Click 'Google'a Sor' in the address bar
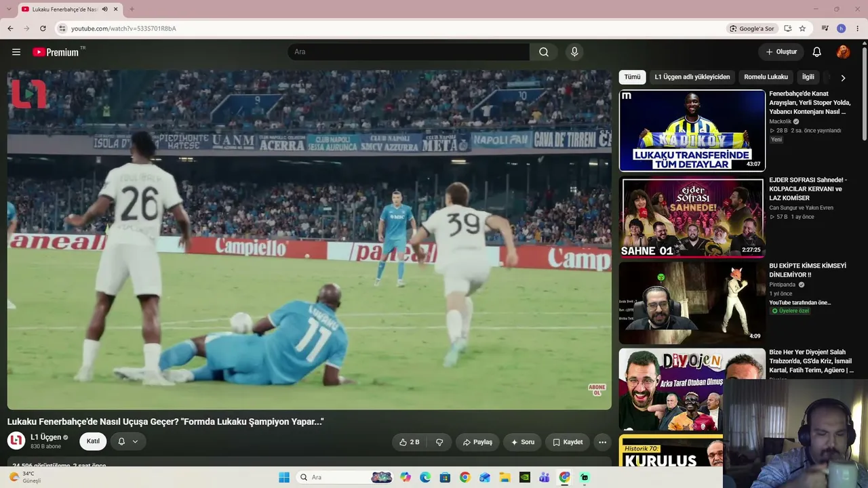This screenshot has height=488, width=868. click(751, 28)
